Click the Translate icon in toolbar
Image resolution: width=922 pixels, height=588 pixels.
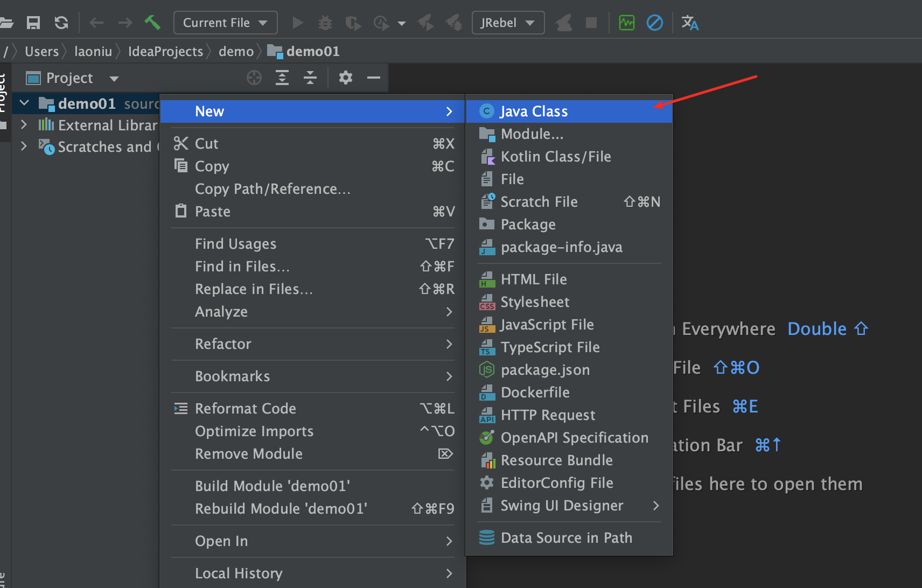[x=689, y=23]
